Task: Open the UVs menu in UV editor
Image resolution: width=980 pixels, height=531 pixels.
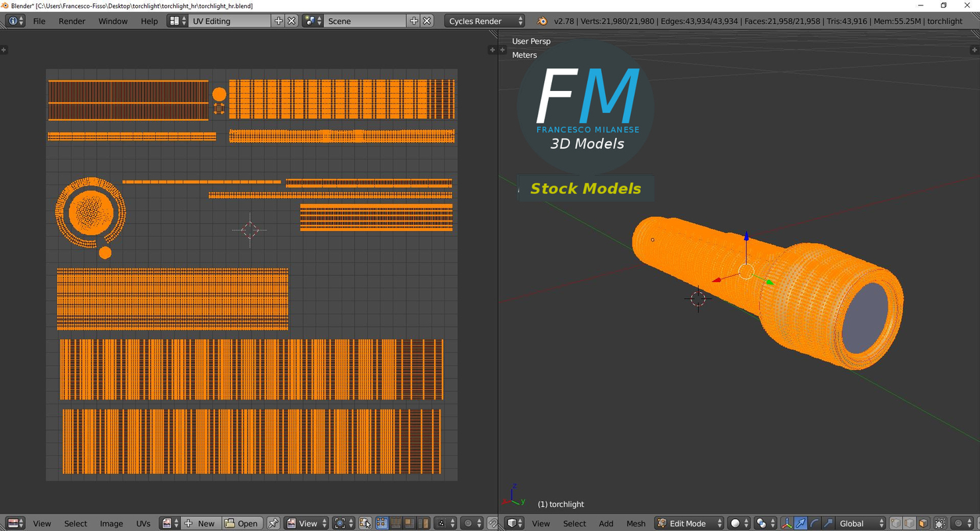Action: tap(143, 524)
